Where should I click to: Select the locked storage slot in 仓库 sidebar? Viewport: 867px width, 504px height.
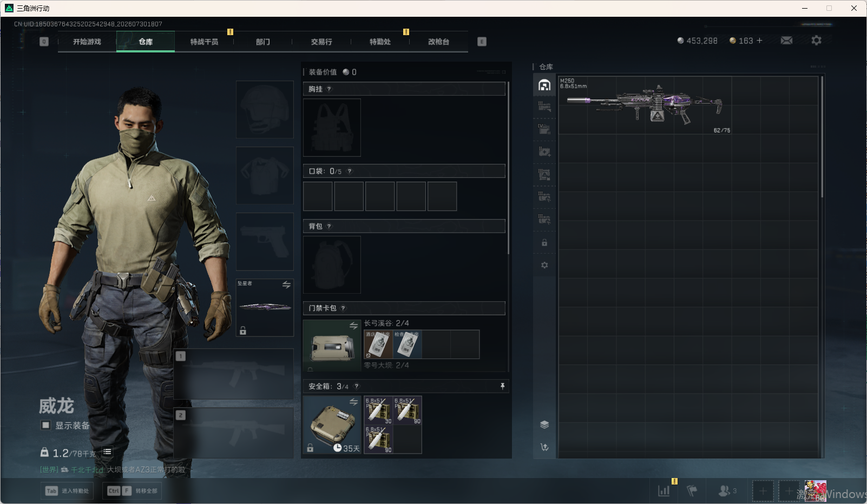click(x=544, y=243)
